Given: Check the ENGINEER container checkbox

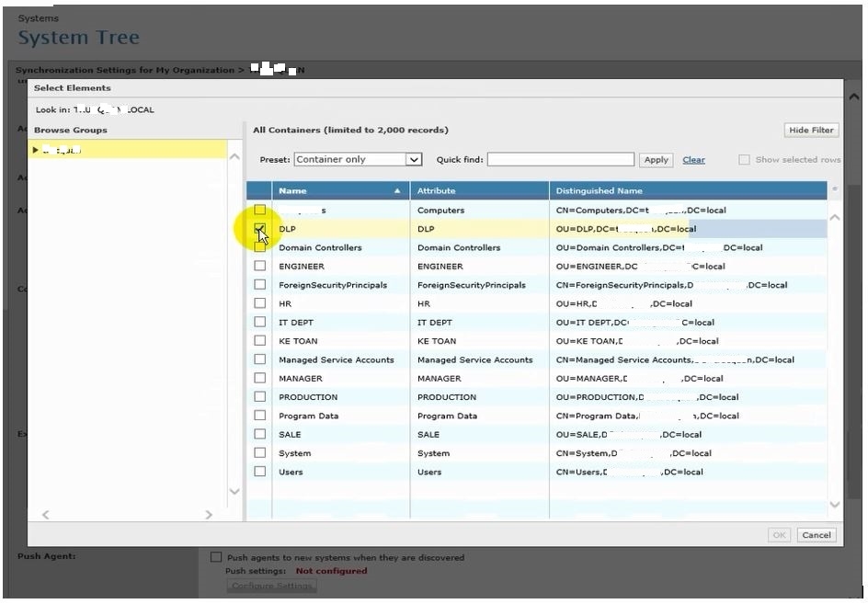Looking at the screenshot, I should 260,266.
